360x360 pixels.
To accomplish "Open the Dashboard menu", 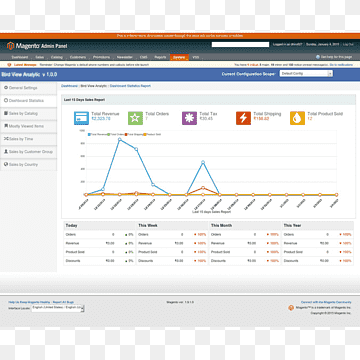I will (20, 57).
